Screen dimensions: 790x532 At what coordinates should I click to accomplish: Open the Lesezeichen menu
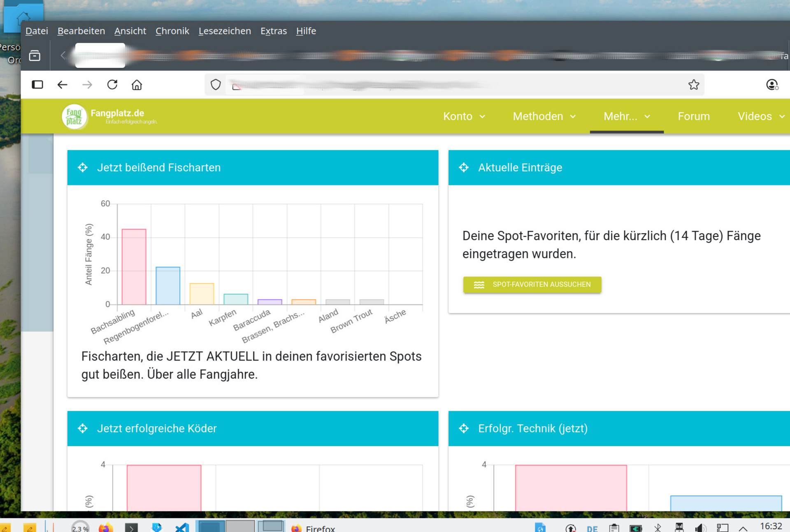(224, 31)
